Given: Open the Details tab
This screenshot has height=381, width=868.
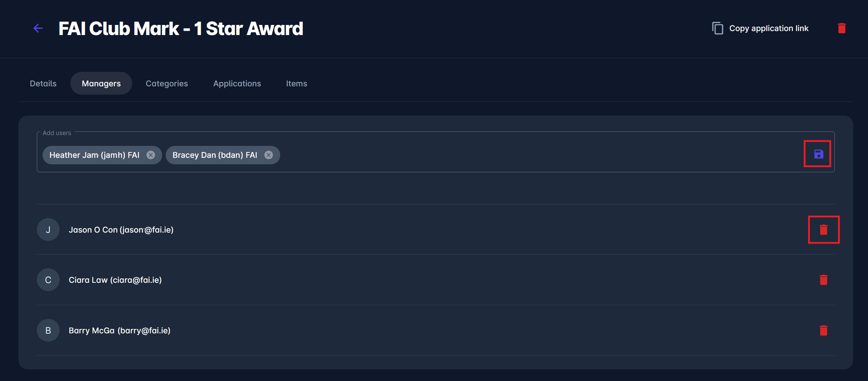Looking at the screenshot, I should tap(43, 83).
